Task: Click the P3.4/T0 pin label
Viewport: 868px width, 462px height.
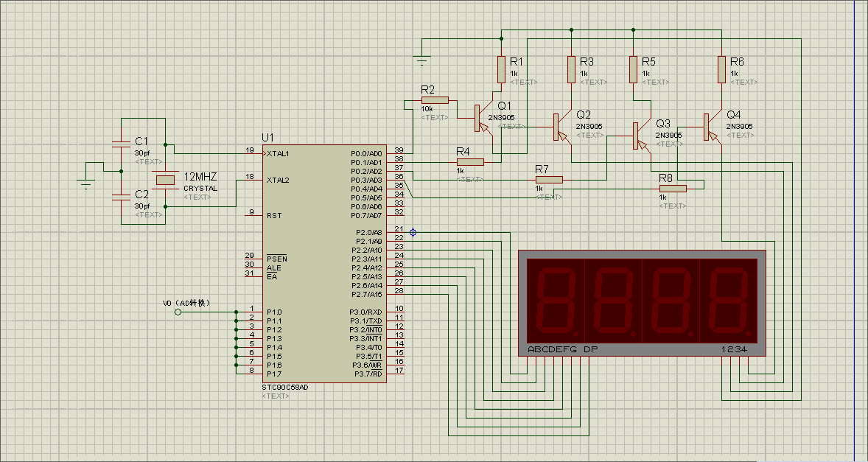Action: 368,347
